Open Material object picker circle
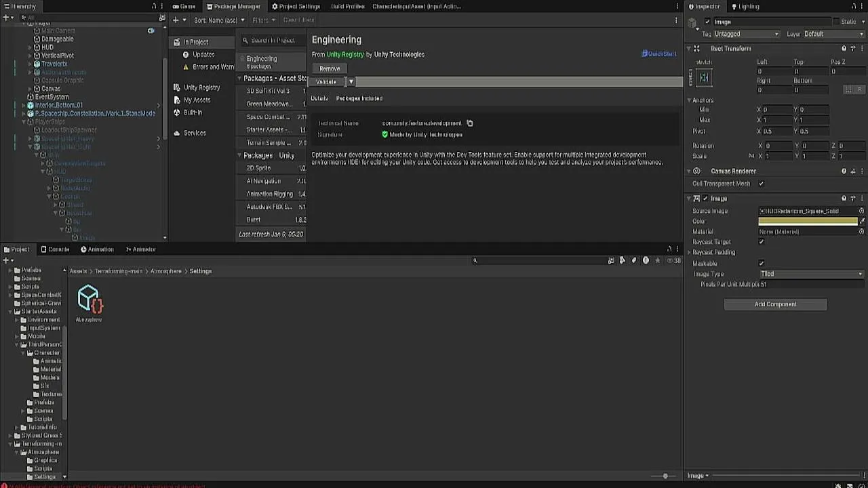Image resolution: width=868 pixels, height=488 pixels. pos(861,232)
